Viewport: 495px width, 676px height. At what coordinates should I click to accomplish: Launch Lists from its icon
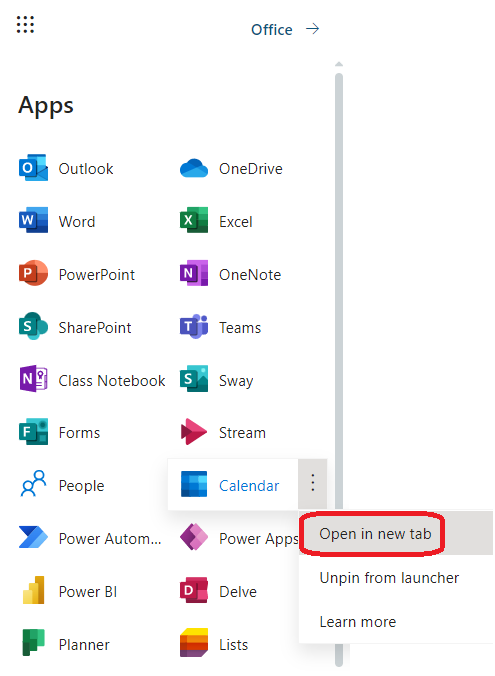(194, 643)
